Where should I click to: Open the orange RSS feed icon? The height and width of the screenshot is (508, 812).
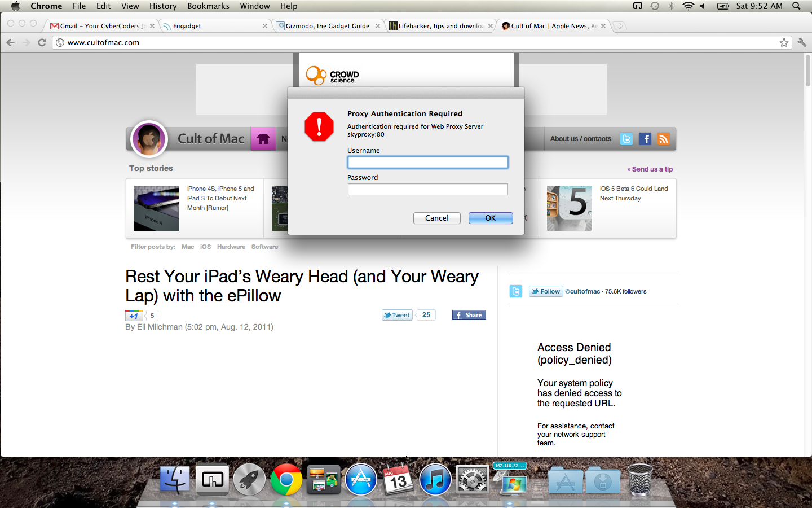[x=664, y=139]
